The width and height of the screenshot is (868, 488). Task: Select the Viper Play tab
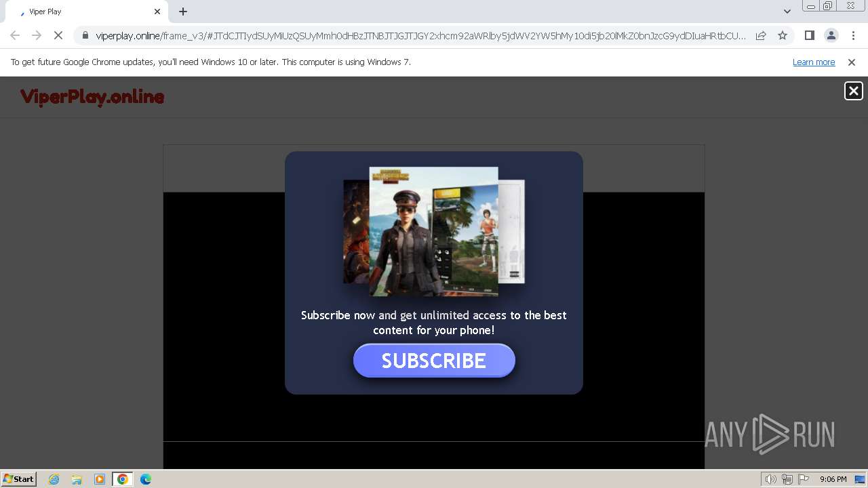(87, 12)
